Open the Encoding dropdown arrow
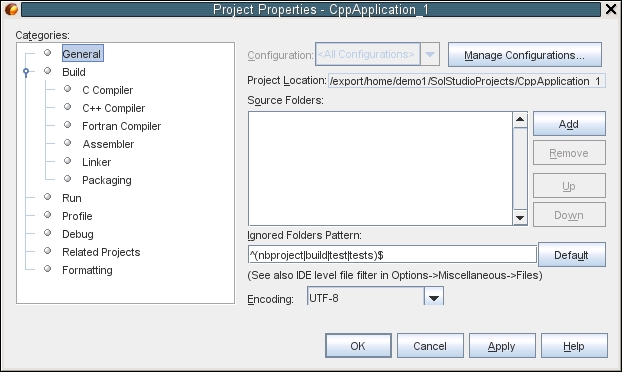Image resolution: width=622 pixels, height=372 pixels. pyautogui.click(x=434, y=297)
